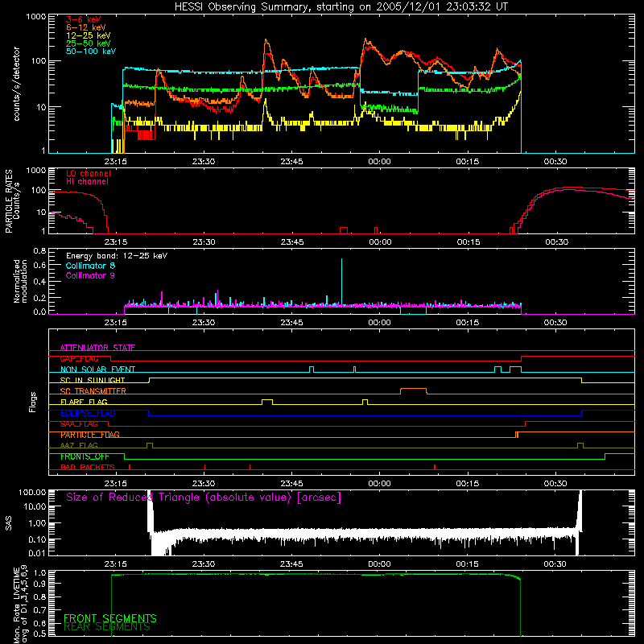Image resolution: width=644 pixels, height=644 pixels.
Task: Click the SC_IN_SUNLIGHT flag label
Action: point(93,380)
